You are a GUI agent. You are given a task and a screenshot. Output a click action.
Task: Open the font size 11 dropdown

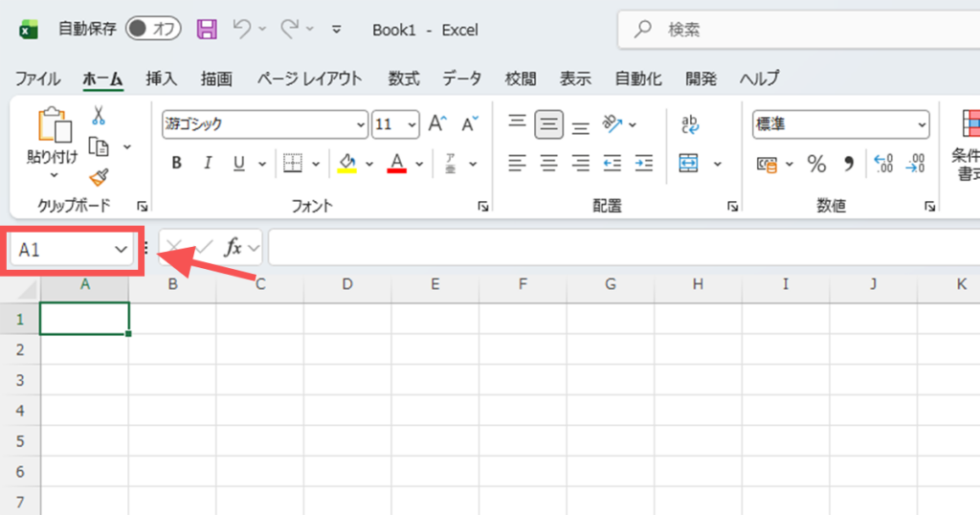click(x=412, y=125)
